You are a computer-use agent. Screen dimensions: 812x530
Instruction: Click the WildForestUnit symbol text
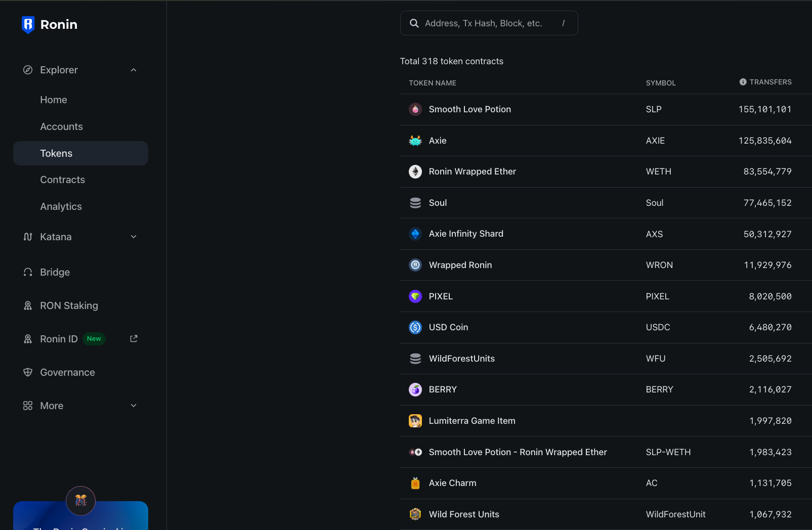(675, 514)
